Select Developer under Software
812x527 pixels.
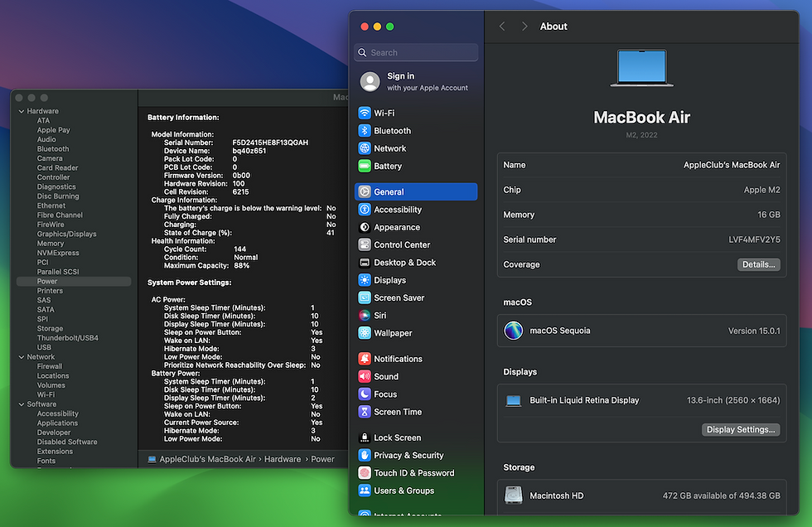click(x=54, y=433)
